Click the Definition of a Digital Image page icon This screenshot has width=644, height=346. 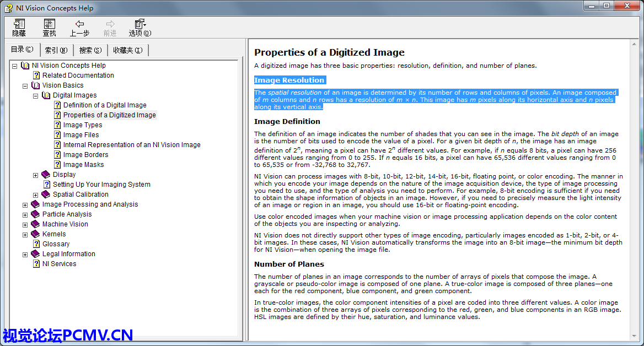[x=57, y=105]
